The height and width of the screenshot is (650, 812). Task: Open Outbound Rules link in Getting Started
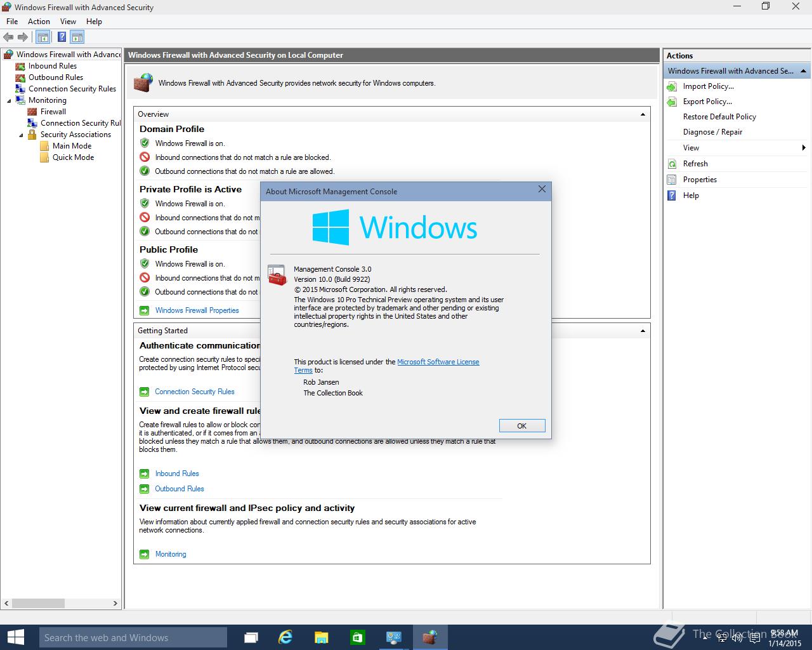pyautogui.click(x=180, y=489)
